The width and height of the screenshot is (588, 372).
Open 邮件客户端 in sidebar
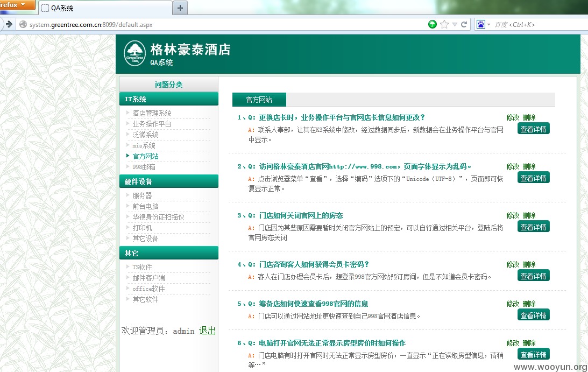148,278
